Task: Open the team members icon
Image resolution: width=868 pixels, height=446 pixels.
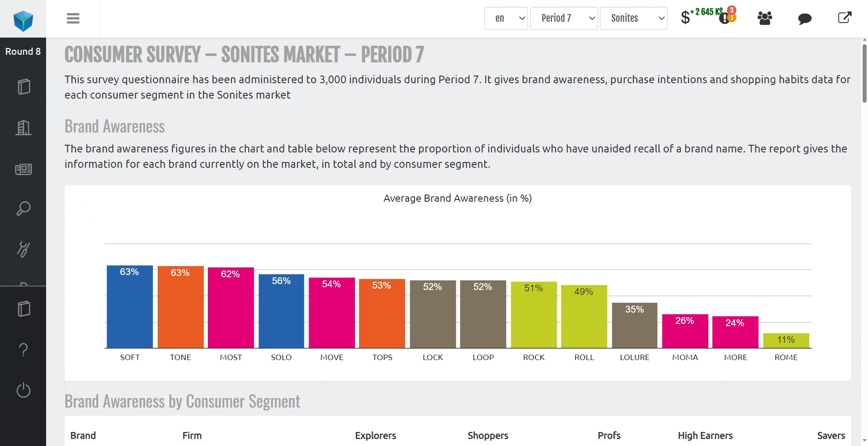Action: pos(764,19)
